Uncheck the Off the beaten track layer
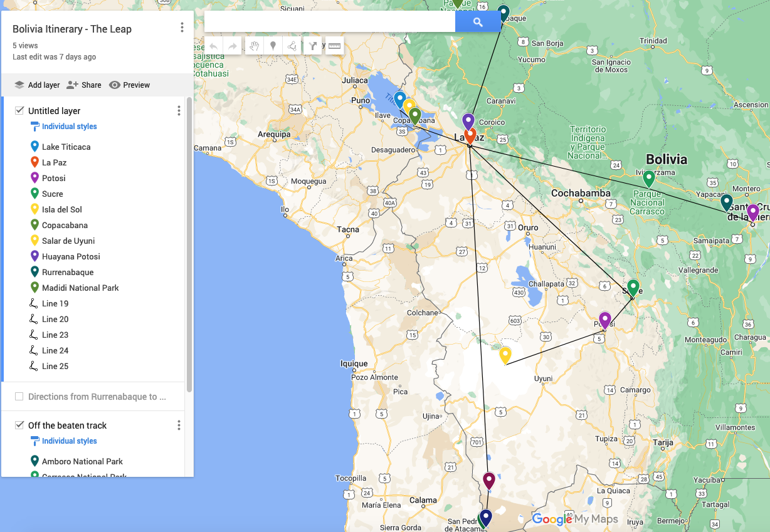The height and width of the screenshot is (532, 770). tap(19, 425)
